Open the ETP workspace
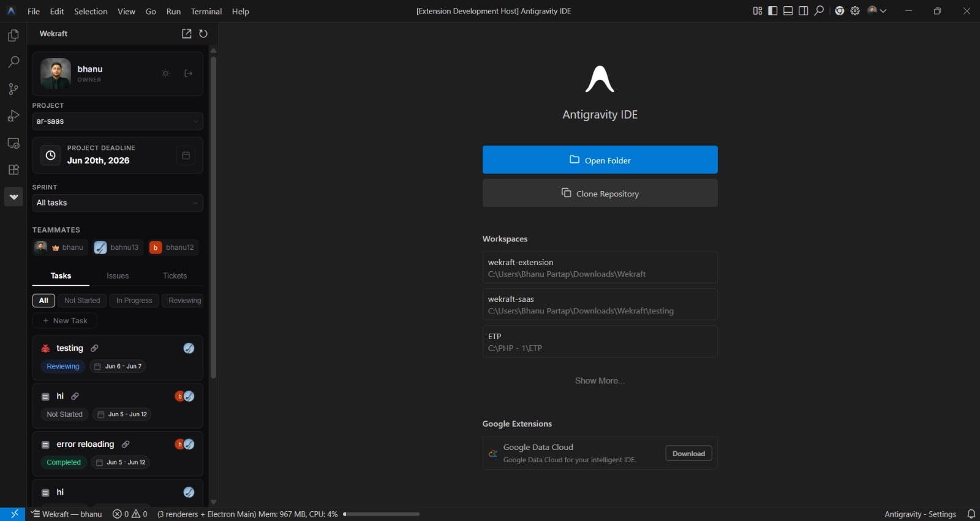 point(600,342)
